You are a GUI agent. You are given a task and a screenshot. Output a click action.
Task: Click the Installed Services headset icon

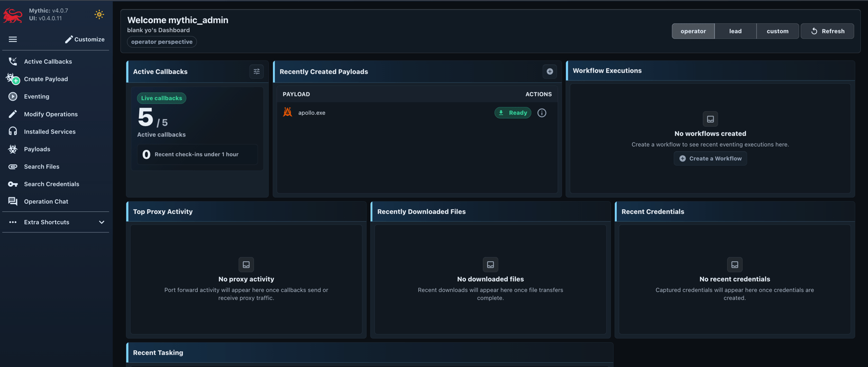coord(13,131)
